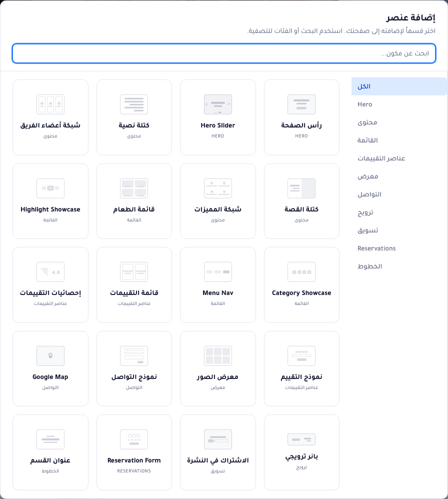Show the محتوى category
The width and height of the screenshot is (448, 499).
click(x=399, y=122)
